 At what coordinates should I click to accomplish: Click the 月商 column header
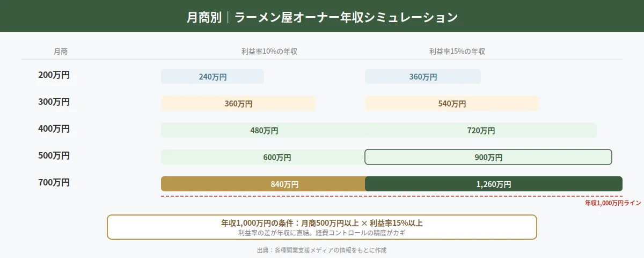[x=61, y=52]
